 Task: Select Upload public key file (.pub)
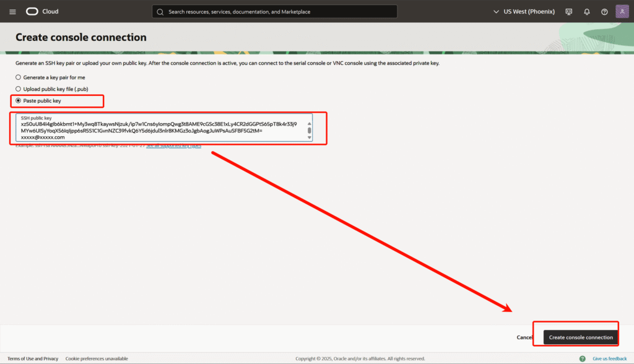[x=19, y=89]
